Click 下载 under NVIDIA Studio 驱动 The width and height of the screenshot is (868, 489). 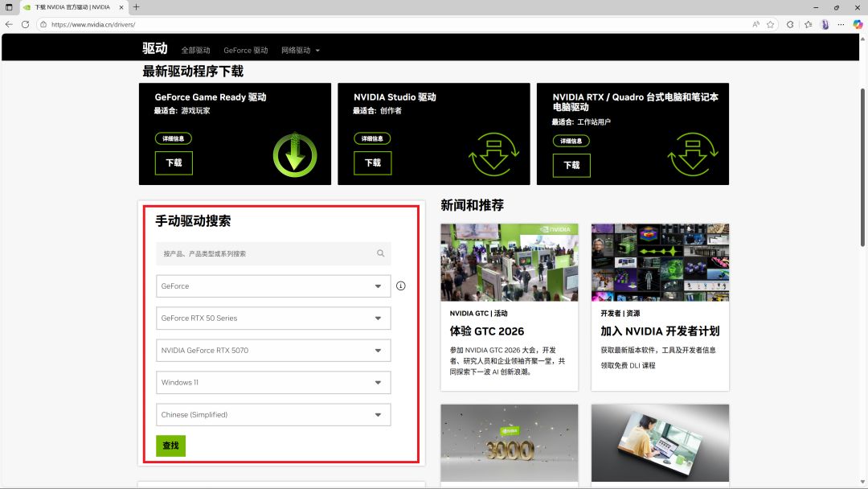[x=373, y=162]
